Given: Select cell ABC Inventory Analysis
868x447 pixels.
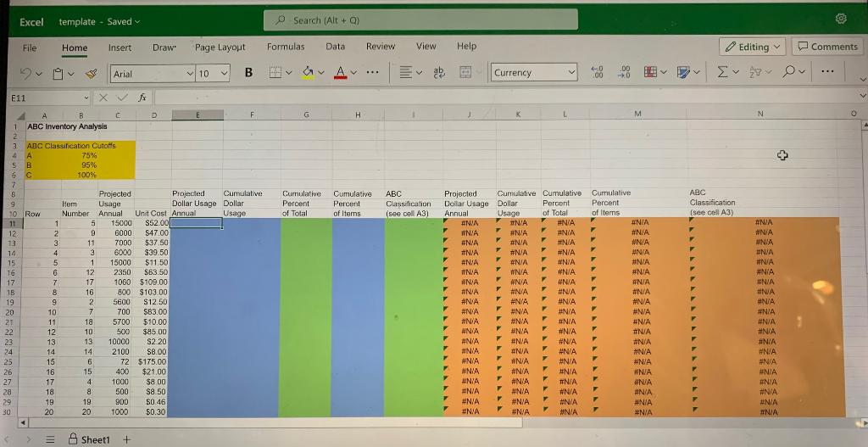Looking at the screenshot, I should click(67, 126).
